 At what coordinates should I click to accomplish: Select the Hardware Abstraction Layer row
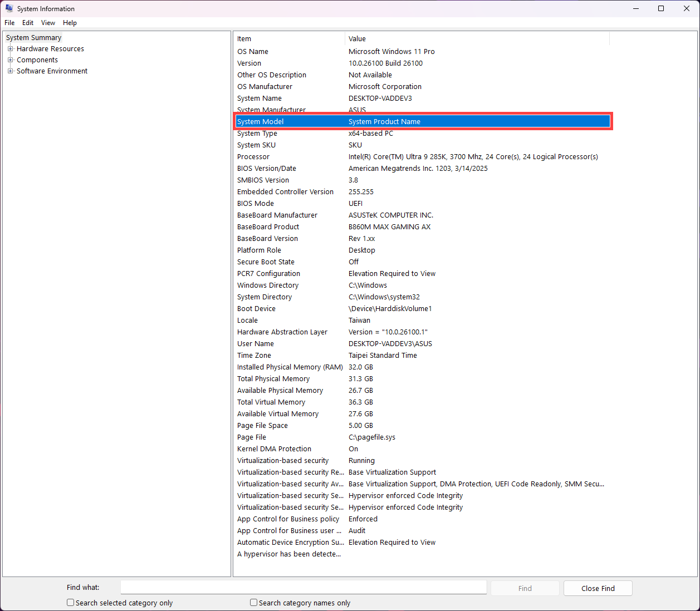[x=422, y=332]
